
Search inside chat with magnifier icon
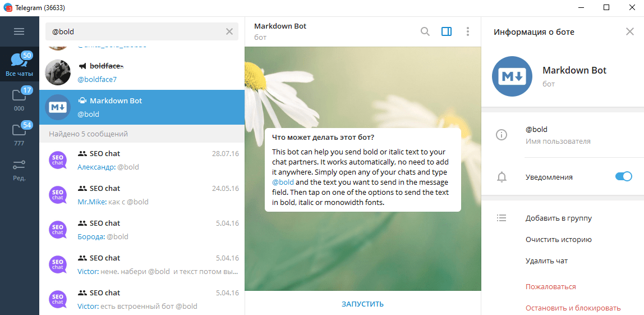pos(425,31)
